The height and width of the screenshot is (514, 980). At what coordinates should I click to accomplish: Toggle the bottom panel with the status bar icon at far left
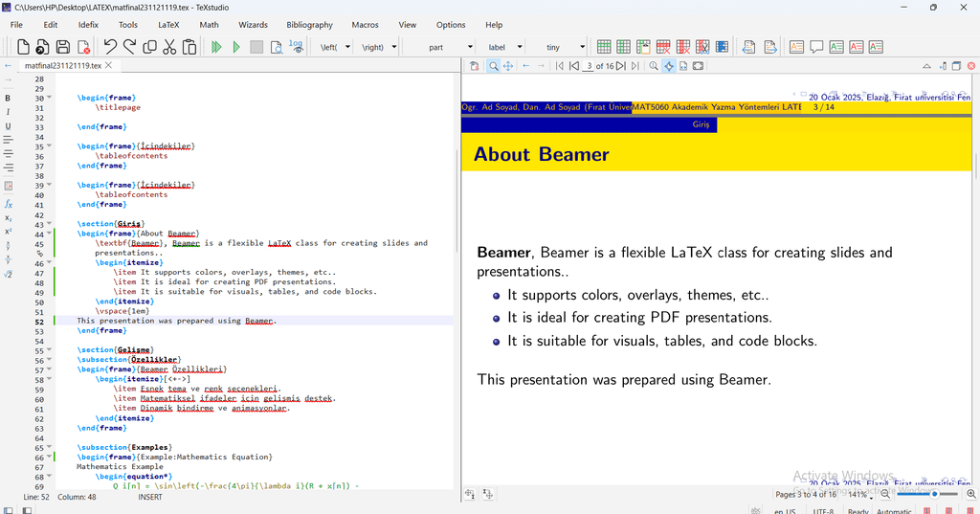pyautogui.click(x=8, y=510)
